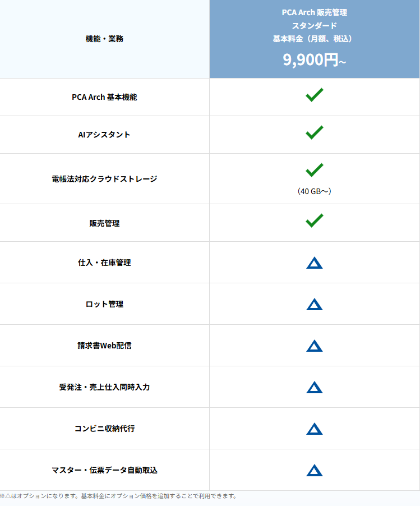Click the green checkmark for PCA Arch 基本機能
The image size is (420, 506).
point(314,95)
